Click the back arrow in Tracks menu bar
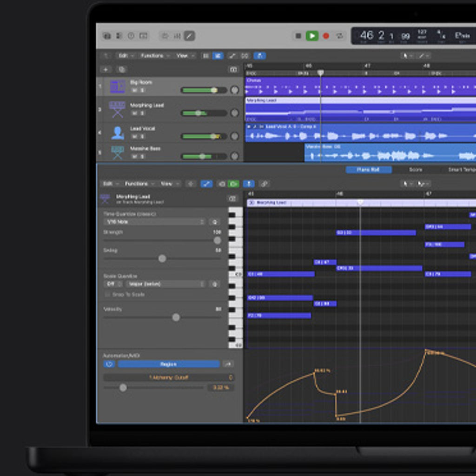 click(x=106, y=56)
